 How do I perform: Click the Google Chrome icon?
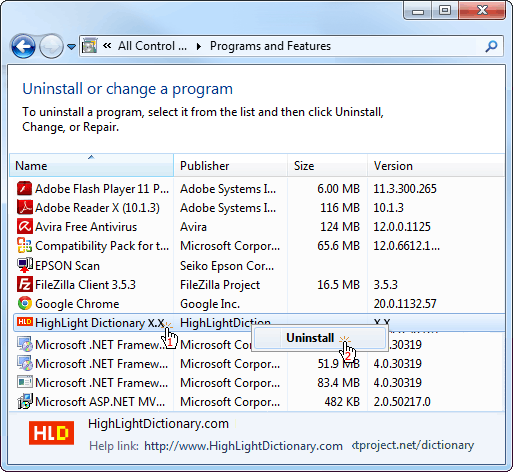coord(25,303)
